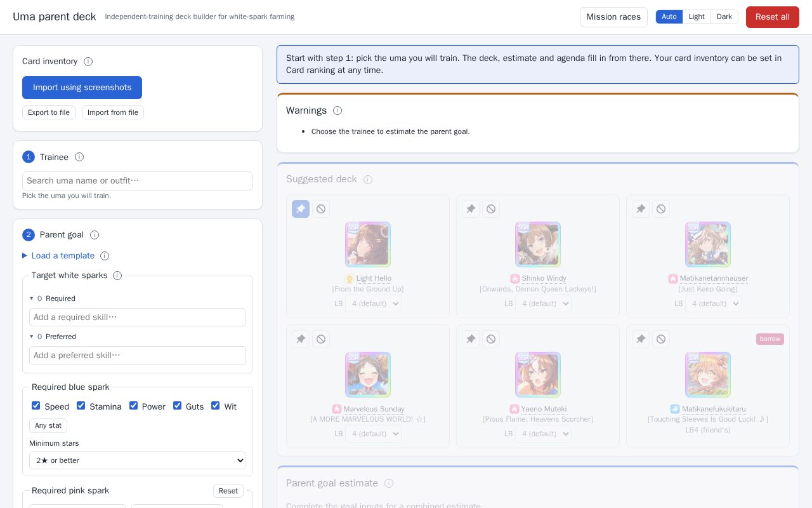Pin the Matikanetannhauser card

point(641,209)
